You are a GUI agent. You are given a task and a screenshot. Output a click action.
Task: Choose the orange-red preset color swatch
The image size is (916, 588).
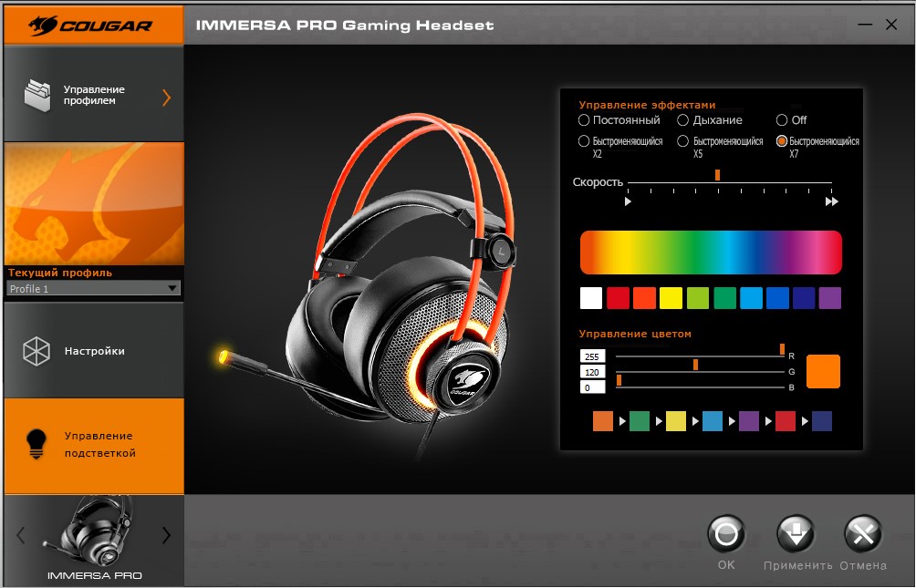pyautogui.click(x=644, y=298)
